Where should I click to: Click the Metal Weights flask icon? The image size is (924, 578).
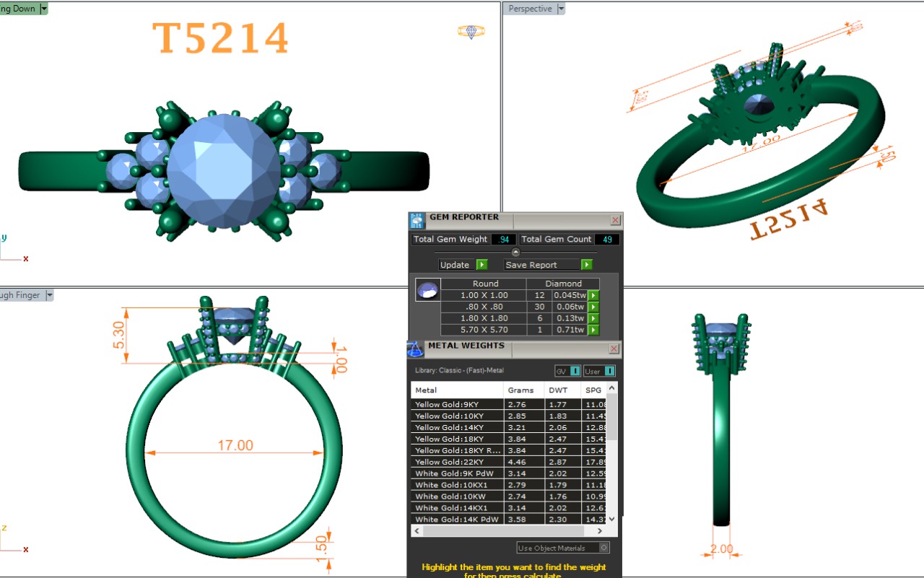[x=415, y=349]
